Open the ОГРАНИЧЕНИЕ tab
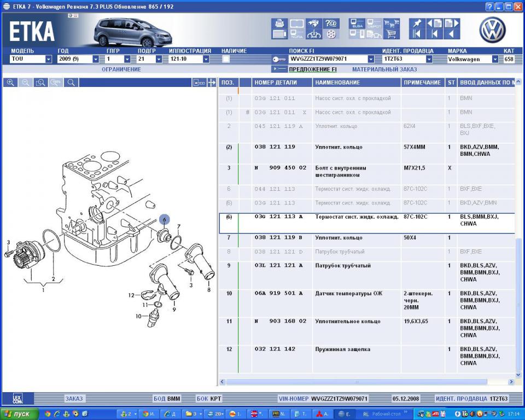The width and height of the screenshot is (525, 420). pos(121,69)
